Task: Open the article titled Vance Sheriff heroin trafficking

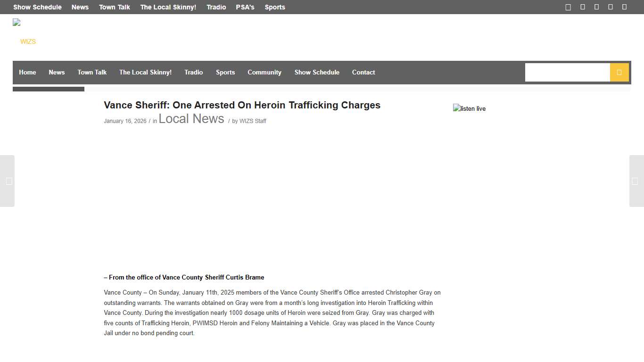Action: point(242,105)
